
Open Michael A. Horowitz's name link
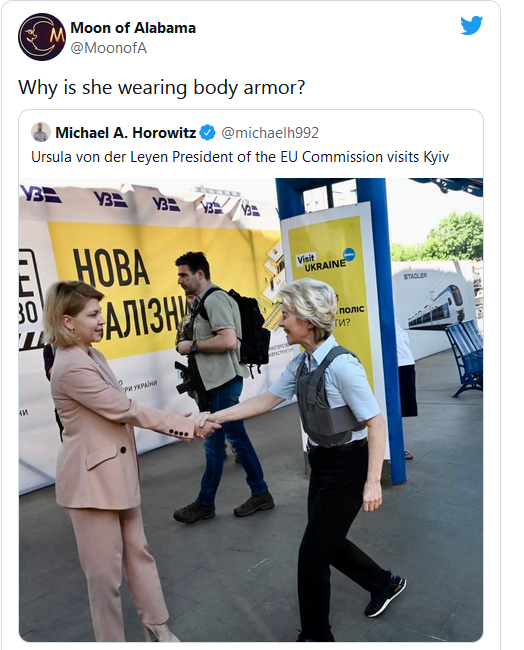126,133
